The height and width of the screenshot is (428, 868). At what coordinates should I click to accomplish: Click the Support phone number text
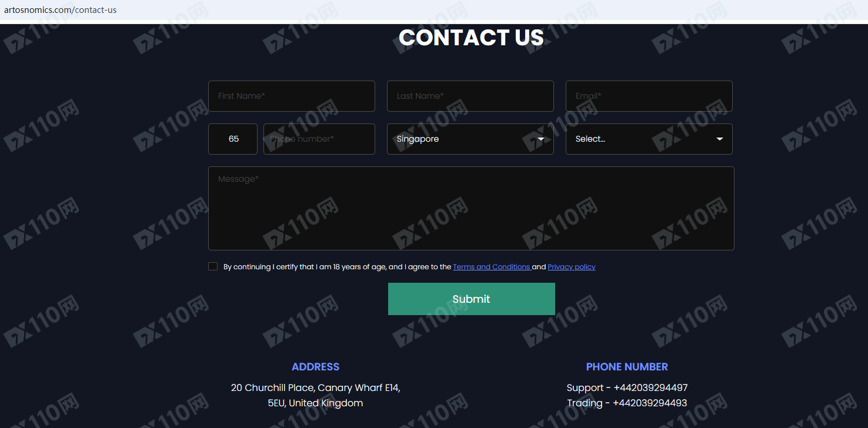point(627,388)
